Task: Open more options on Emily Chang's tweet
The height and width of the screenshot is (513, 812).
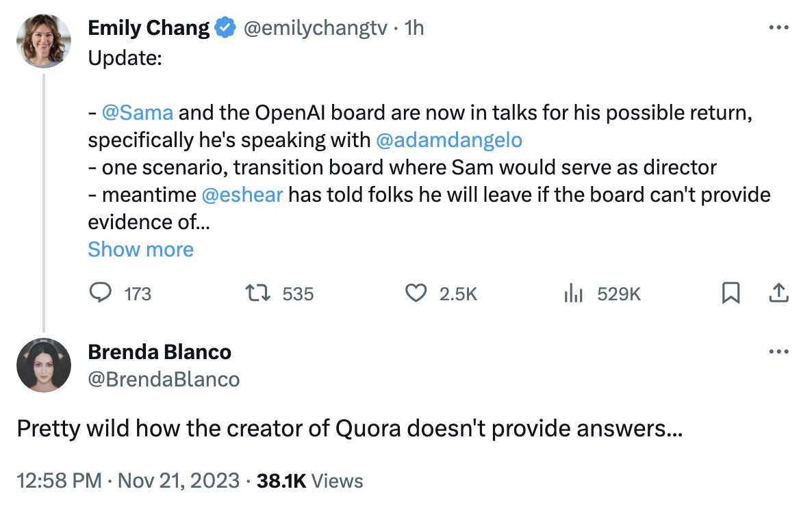Action: tap(779, 27)
